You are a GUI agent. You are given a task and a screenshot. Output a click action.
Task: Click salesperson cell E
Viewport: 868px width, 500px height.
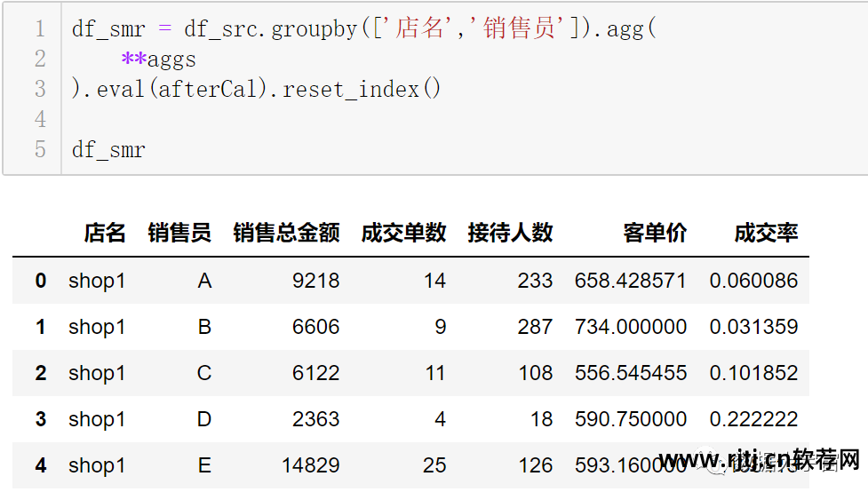point(205,465)
